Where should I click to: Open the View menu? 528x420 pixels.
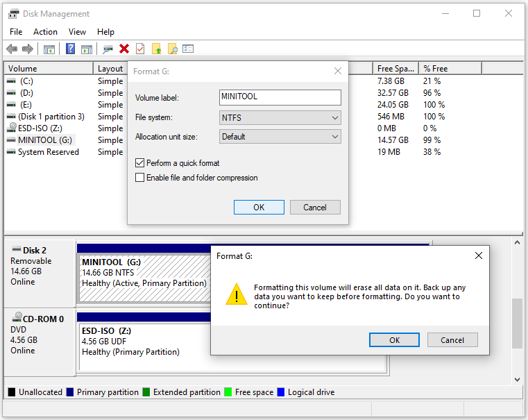(77, 32)
